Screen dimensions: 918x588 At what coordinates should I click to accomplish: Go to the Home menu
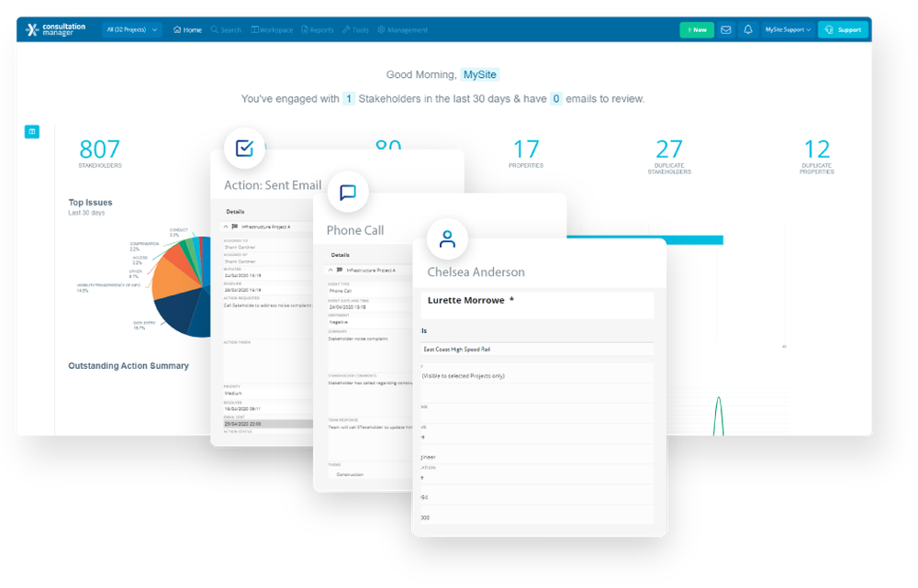coord(187,30)
